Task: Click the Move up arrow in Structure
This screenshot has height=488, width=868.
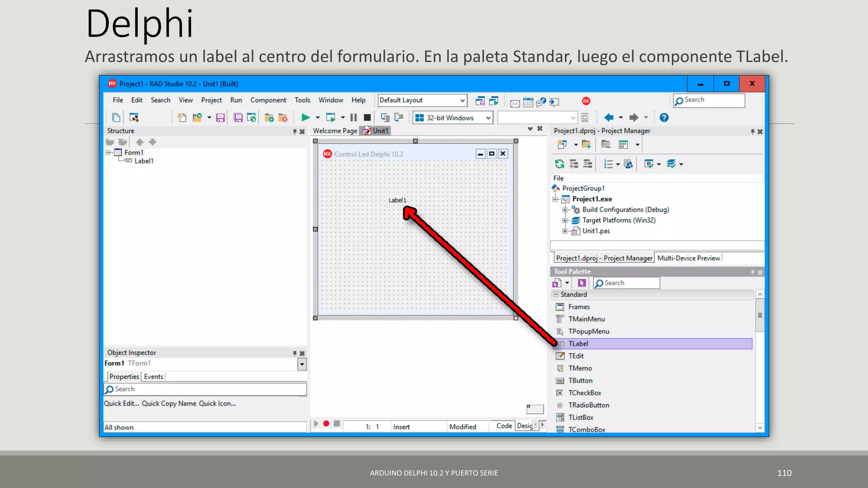Action: click(x=139, y=142)
